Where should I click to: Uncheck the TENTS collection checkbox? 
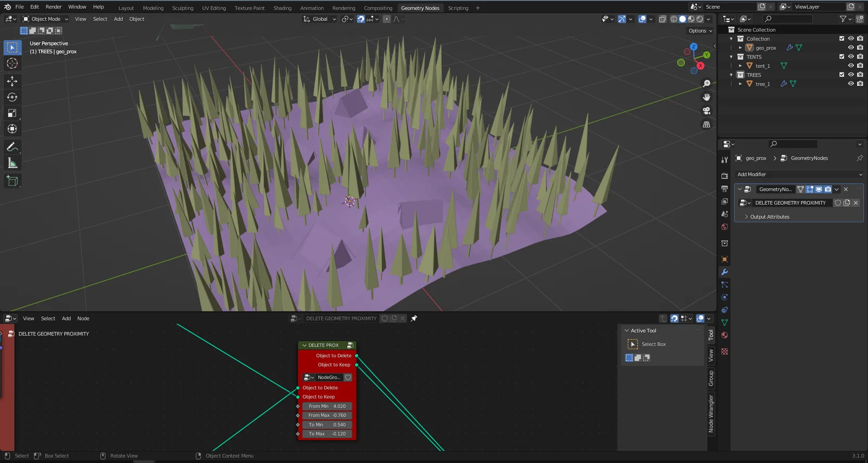pos(841,57)
